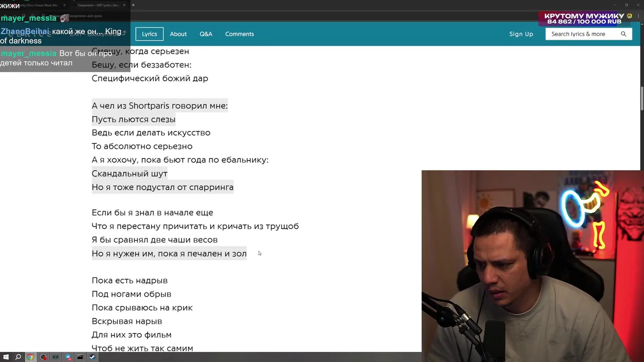Select the Oxxxymiron – EXIT Lyrics browser tab

[x=98, y=5]
